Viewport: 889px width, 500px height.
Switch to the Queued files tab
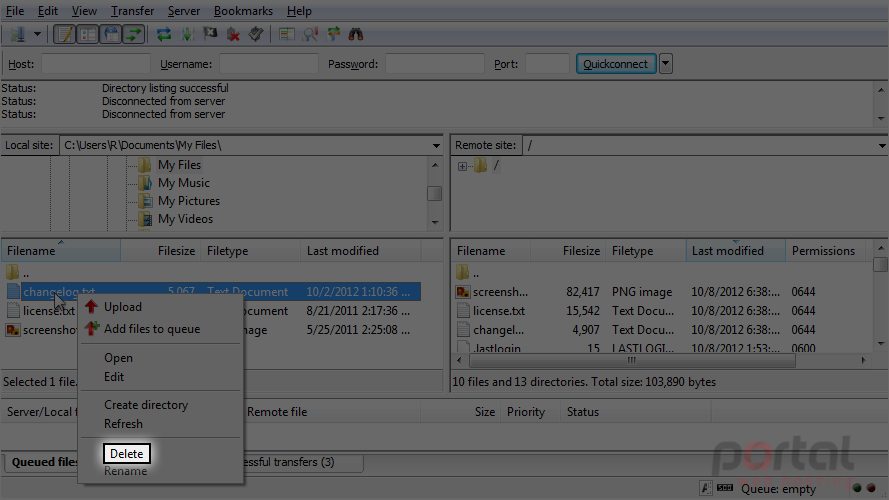[x=44, y=462]
